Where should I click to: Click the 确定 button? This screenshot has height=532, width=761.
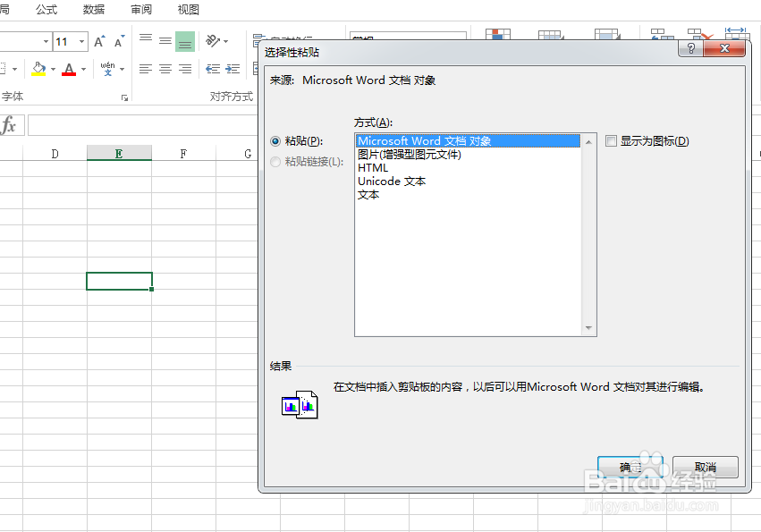click(630, 467)
